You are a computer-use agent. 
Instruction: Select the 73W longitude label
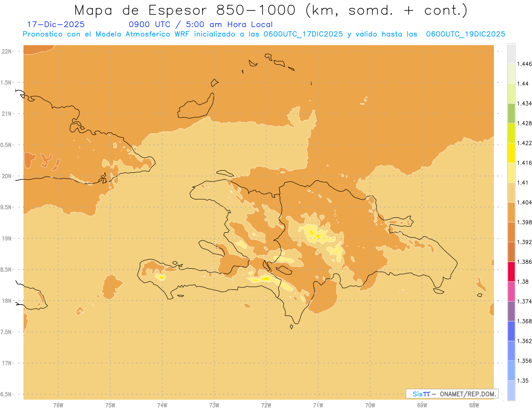tap(214, 405)
